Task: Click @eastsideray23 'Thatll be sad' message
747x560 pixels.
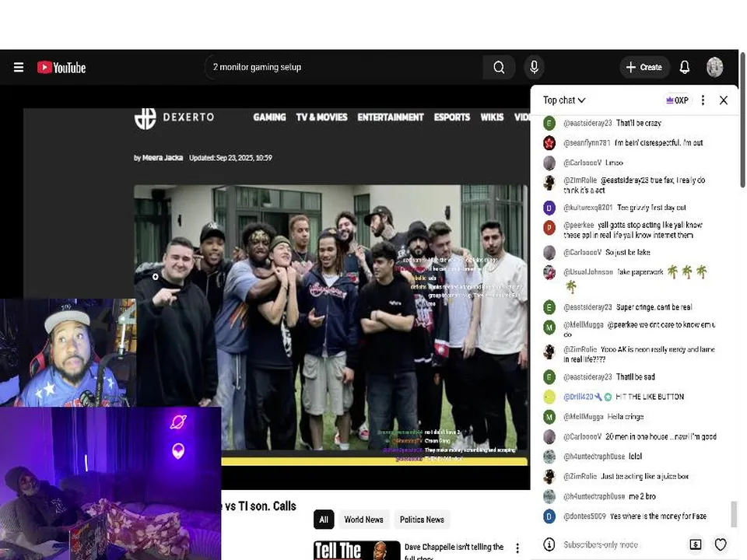Action: click(635, 376)
